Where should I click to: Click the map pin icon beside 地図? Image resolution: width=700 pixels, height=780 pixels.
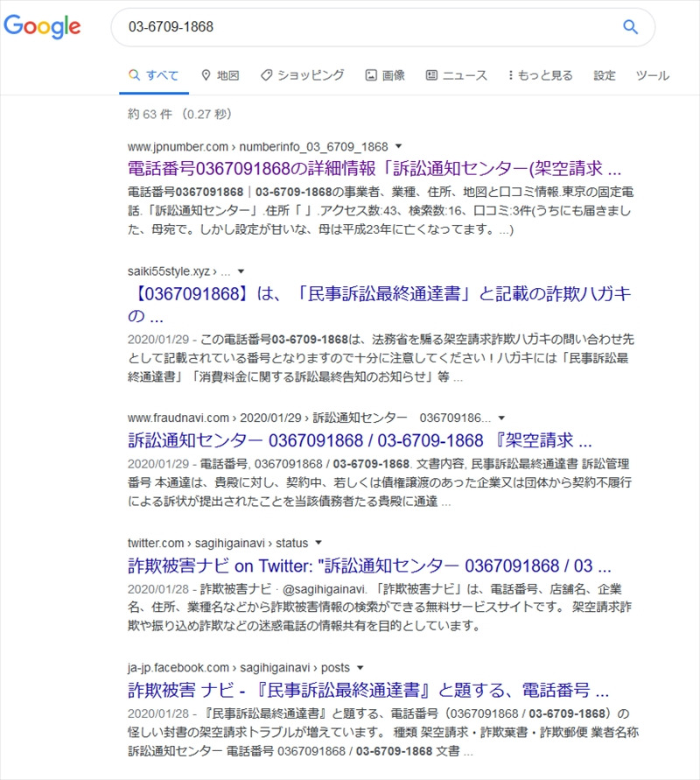tap(206, 75)
